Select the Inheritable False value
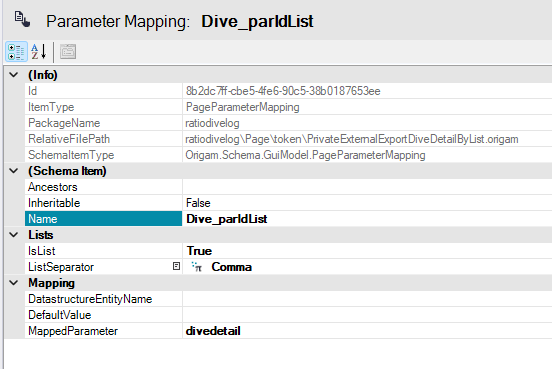 pyautogui.click(x=367, y=203)
